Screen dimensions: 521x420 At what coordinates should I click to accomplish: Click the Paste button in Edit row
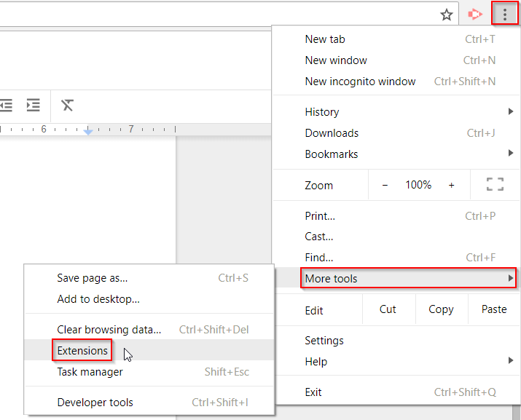(x=494, y=309)
